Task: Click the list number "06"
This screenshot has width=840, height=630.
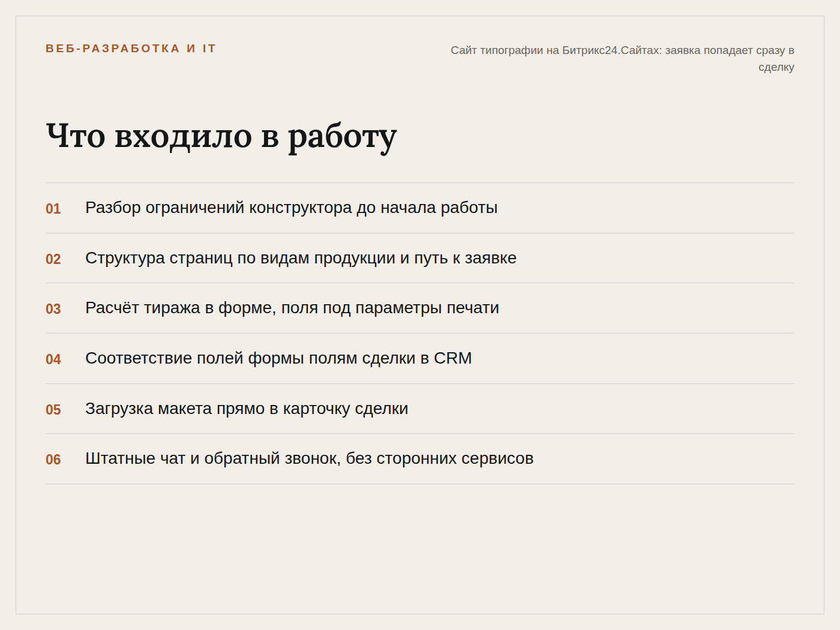Action: coord(53,460)
